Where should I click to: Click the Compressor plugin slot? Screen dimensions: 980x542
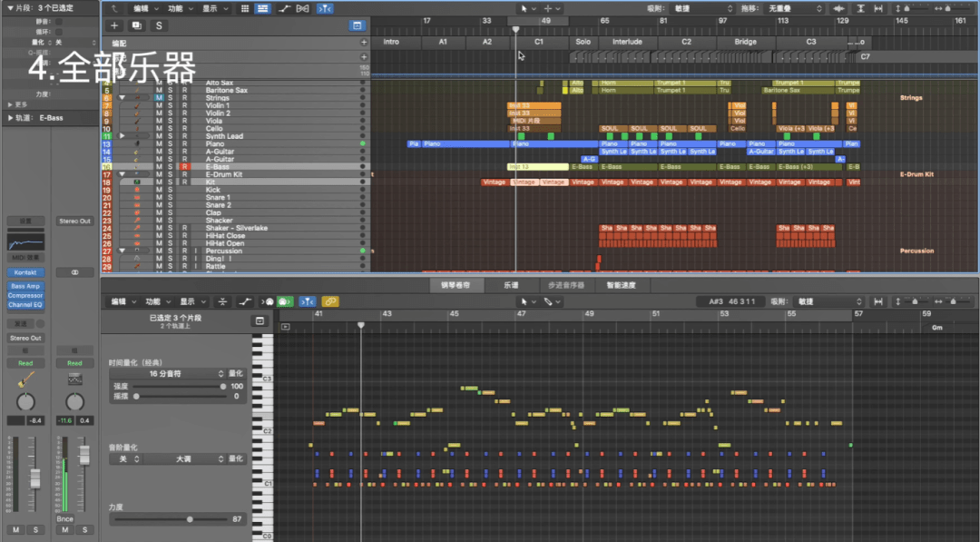tap(25, 296)
